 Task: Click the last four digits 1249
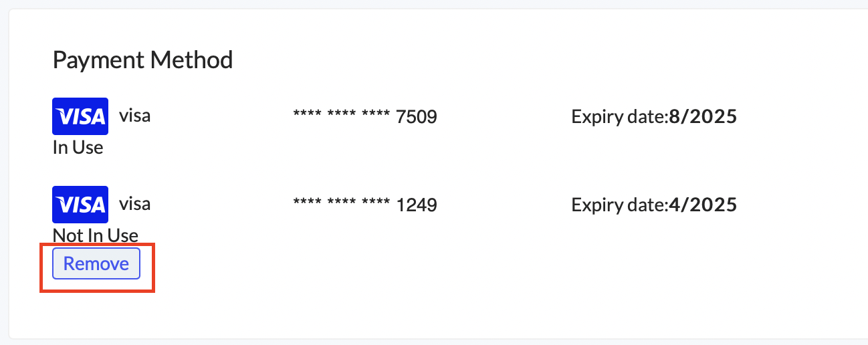[x=416, y=205]
